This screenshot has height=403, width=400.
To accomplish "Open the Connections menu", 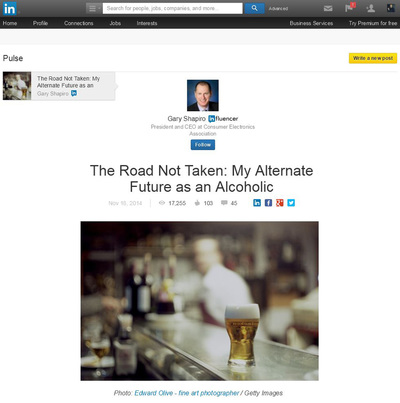I will tap(79, 23).
